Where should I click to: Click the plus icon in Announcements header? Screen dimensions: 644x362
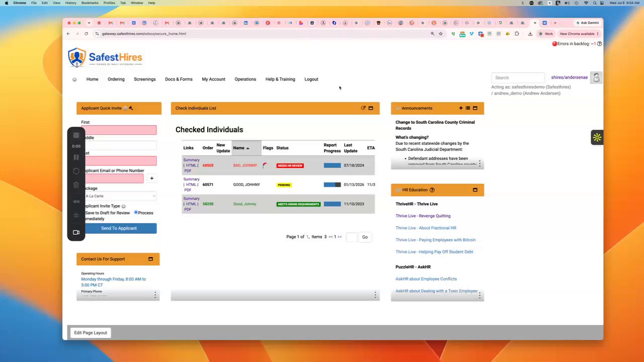[x=461, y=108]
